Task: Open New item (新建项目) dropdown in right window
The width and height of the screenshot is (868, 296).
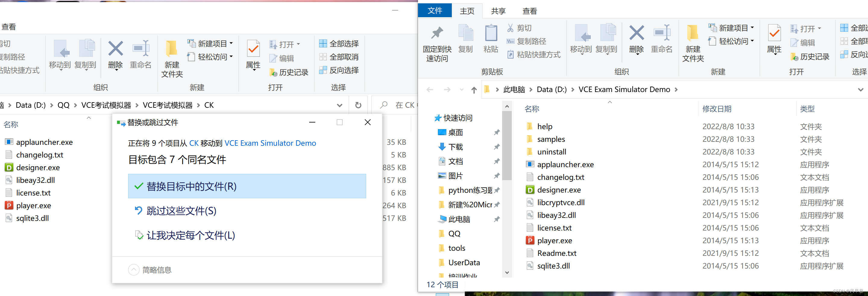Action: click(731, 28)
